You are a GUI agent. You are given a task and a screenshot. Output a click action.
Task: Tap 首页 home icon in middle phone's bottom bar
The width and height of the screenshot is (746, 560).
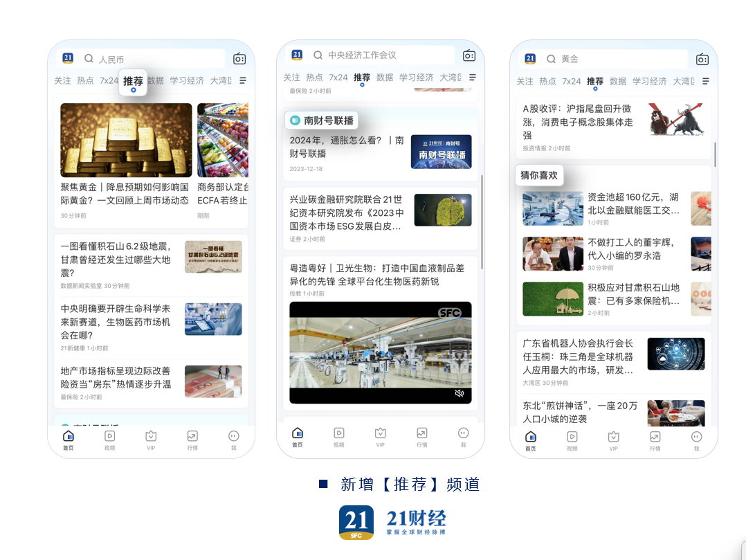[x=297, y=433]
